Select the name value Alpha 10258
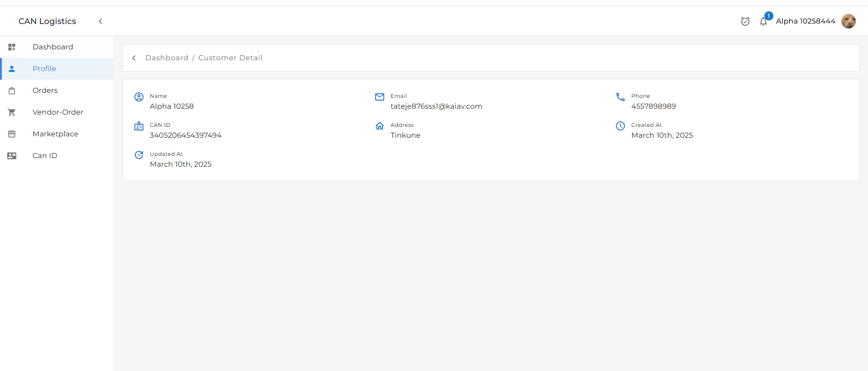 coord(172,106)
